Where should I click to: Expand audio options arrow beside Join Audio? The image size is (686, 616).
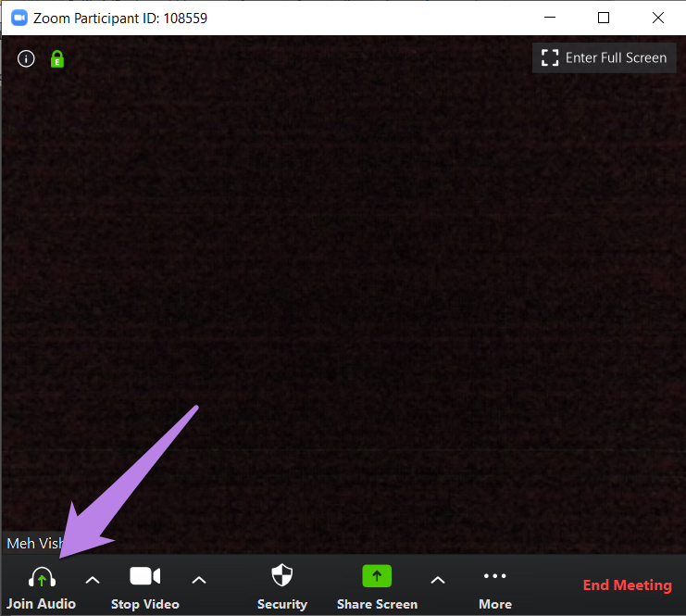point(93,580)
